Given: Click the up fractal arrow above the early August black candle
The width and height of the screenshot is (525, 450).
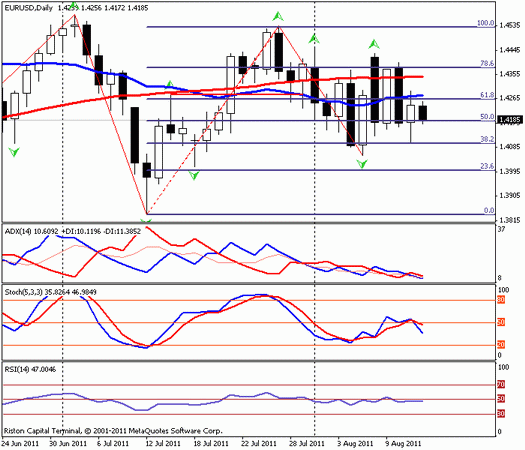Looking at the screenshot, I should click(374, 44).
